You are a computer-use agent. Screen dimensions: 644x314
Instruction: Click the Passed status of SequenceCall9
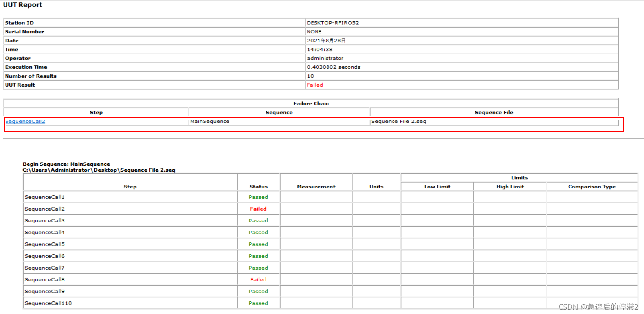coord(258,291)
